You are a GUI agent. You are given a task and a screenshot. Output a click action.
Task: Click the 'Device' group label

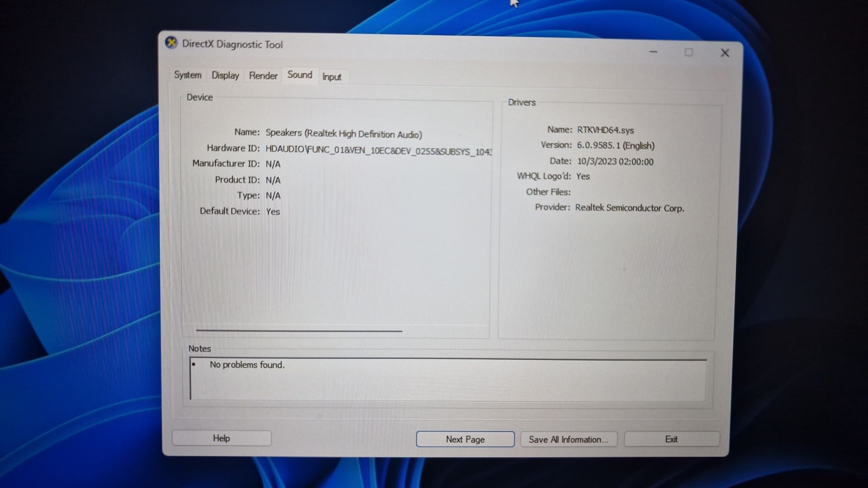tap(200, 97)
